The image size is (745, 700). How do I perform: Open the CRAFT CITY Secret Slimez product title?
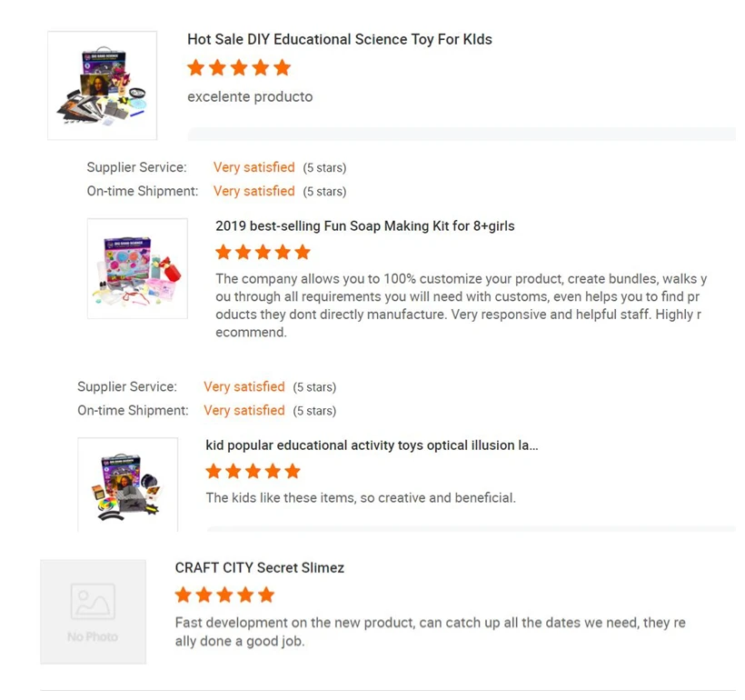tap(259, 567)
